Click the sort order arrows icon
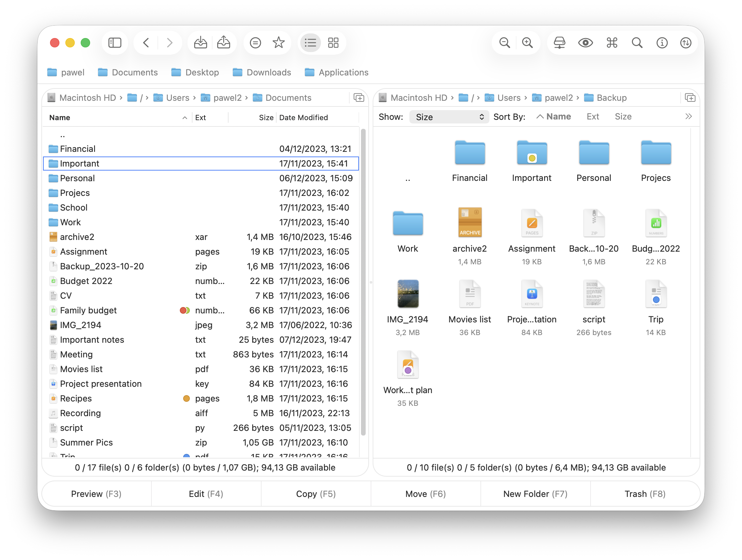The height and width of the screenshot is (560, 742). (686, 43)
